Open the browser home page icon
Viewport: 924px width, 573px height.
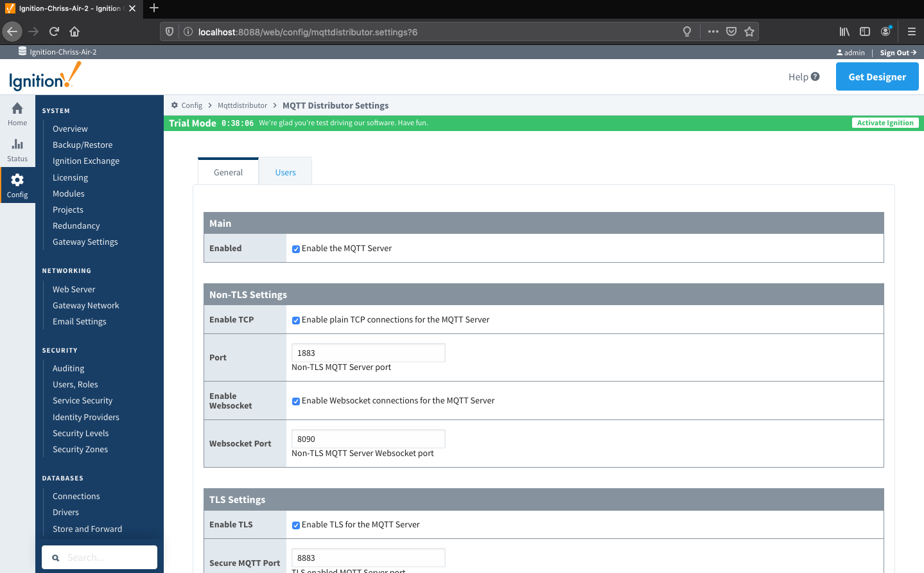[74, 31]
